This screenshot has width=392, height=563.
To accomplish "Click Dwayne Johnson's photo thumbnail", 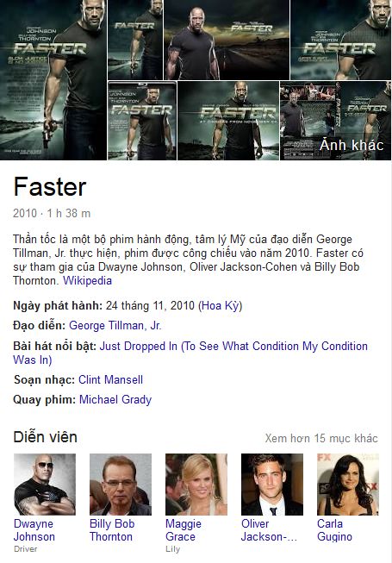I will (x=45, y=485).
